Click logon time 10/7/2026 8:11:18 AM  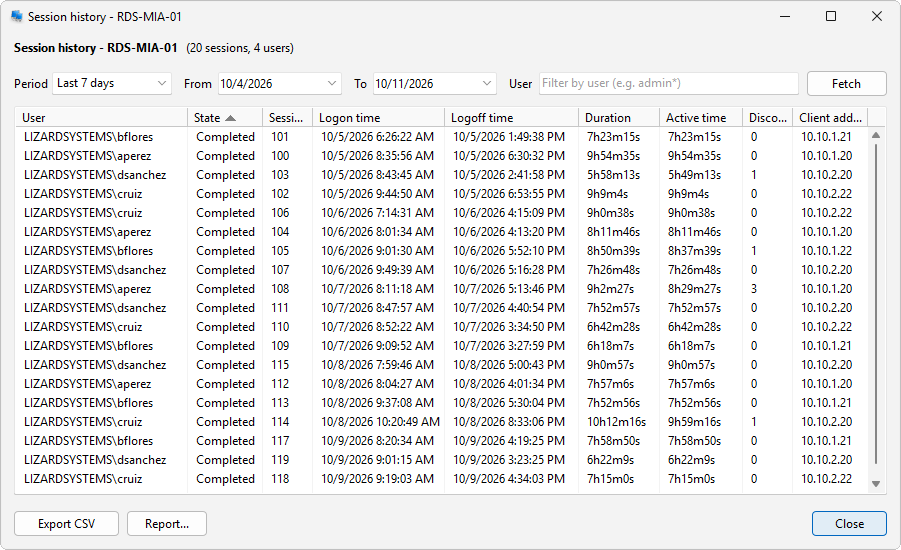coord(377,289)
